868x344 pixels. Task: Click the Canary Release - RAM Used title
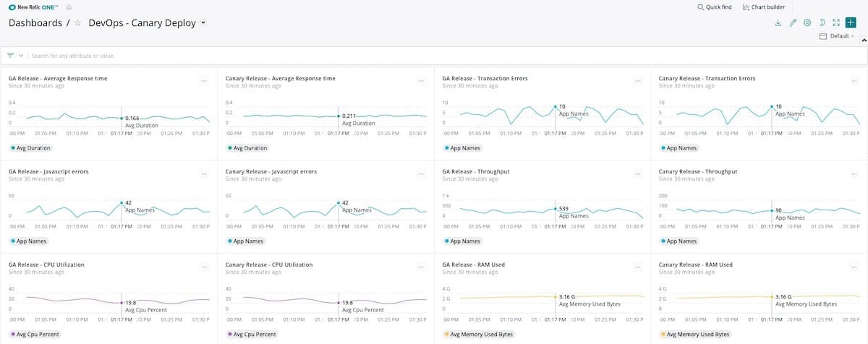pos(695,265)
